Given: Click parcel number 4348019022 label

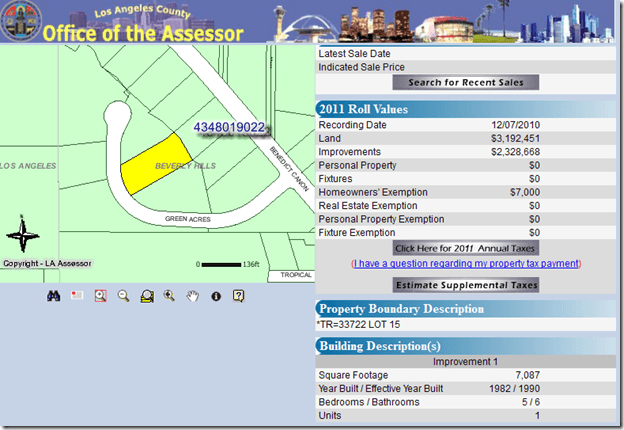Looking at the screenshot, I should pos(230,128).
